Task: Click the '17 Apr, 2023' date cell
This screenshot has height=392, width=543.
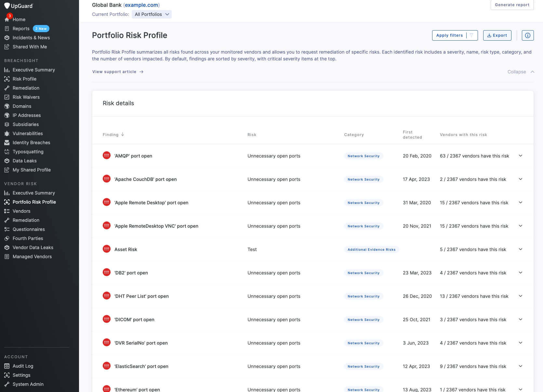Action: (x=416, y=179)
